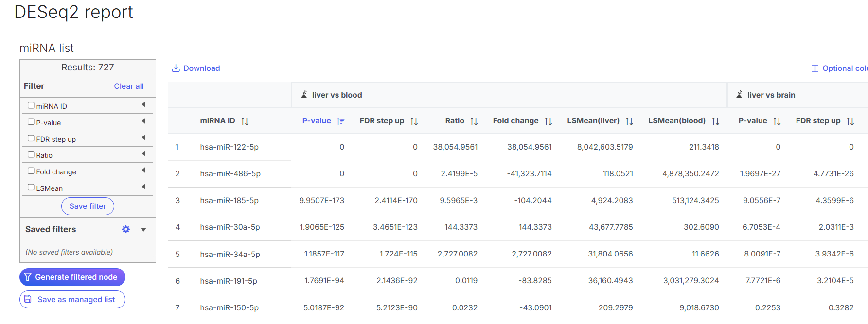Click the liver vs blood comparison icon

click(x=304, y=95)
